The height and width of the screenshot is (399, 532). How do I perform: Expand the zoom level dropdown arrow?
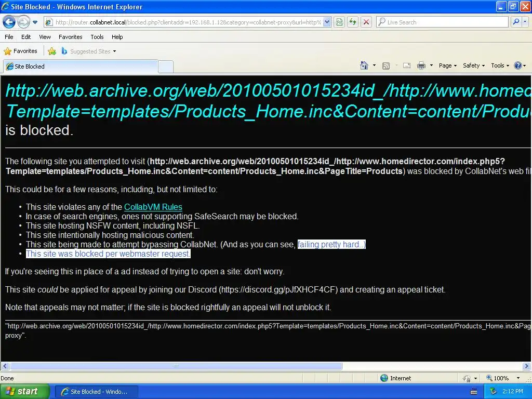[x=518, y=378]
